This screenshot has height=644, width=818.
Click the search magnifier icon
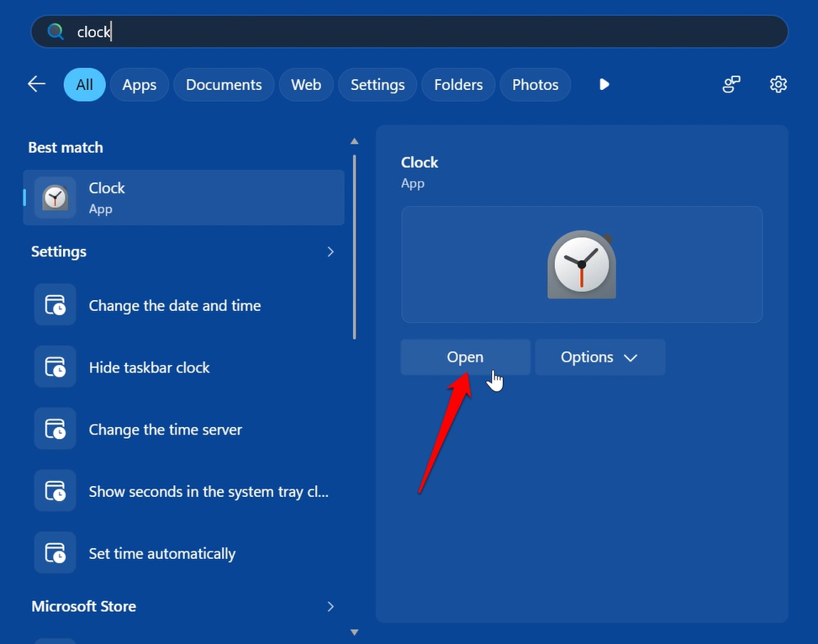(55, 31)
